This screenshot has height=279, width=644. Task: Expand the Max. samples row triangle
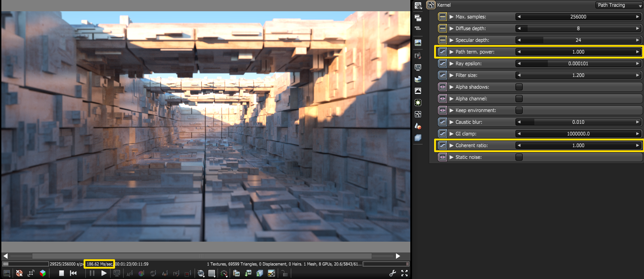452,17
